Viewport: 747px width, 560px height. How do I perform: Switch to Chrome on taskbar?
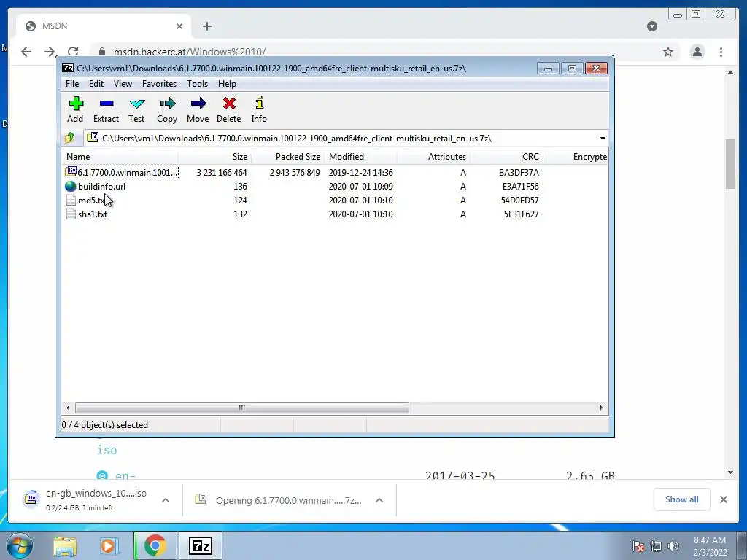pos(155,545)
